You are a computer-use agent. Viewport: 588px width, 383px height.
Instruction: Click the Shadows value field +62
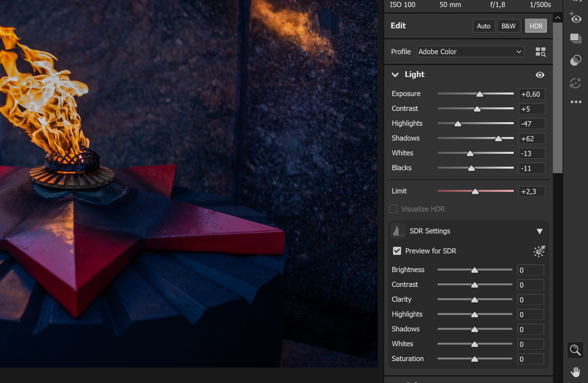tap(531, 139)
